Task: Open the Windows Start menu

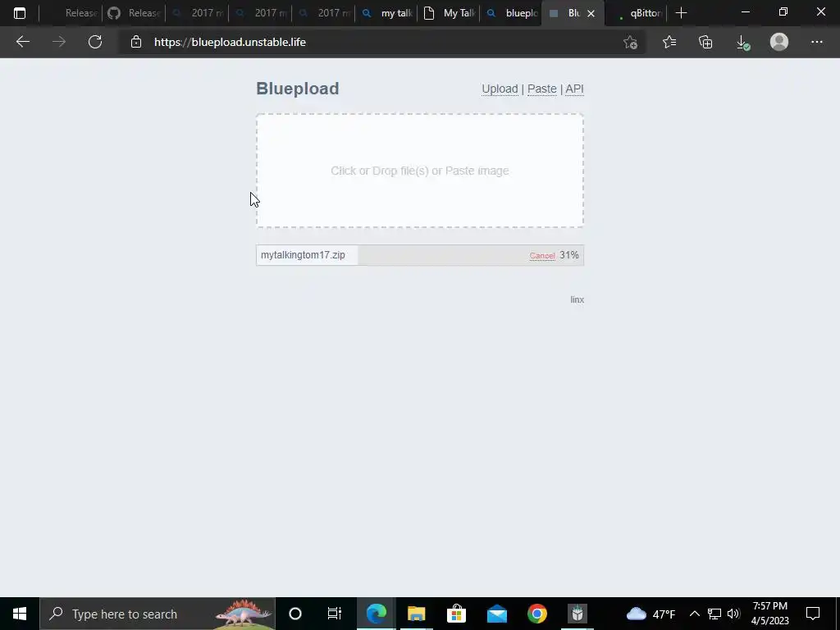Action: pyautogui.click(x=20, y=614)
